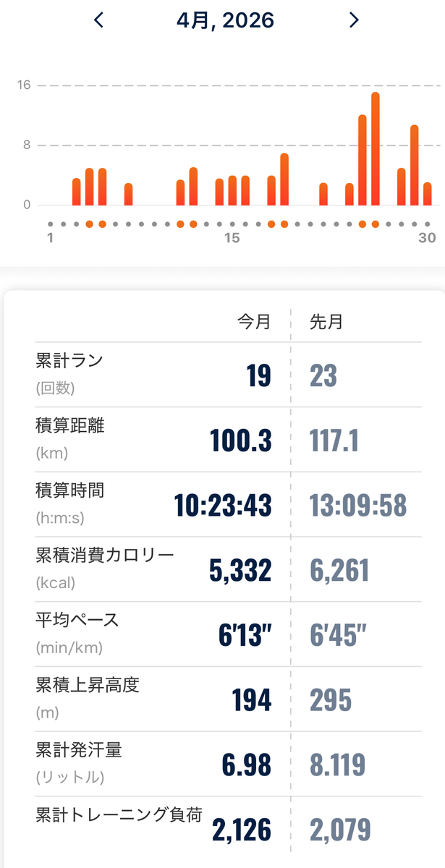This screenshot has height=868, width=445.
Task: Open the 4月, 2026 month title
Action: click(x=225, y=20)
